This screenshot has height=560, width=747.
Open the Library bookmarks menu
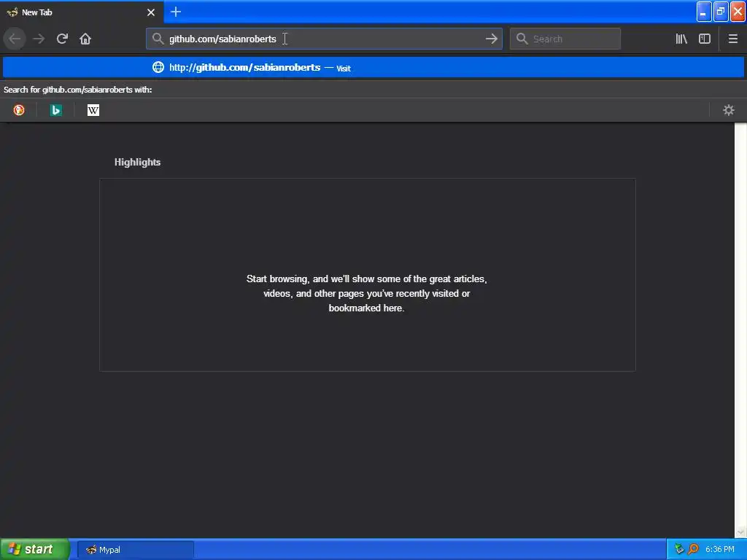[681, 39]
